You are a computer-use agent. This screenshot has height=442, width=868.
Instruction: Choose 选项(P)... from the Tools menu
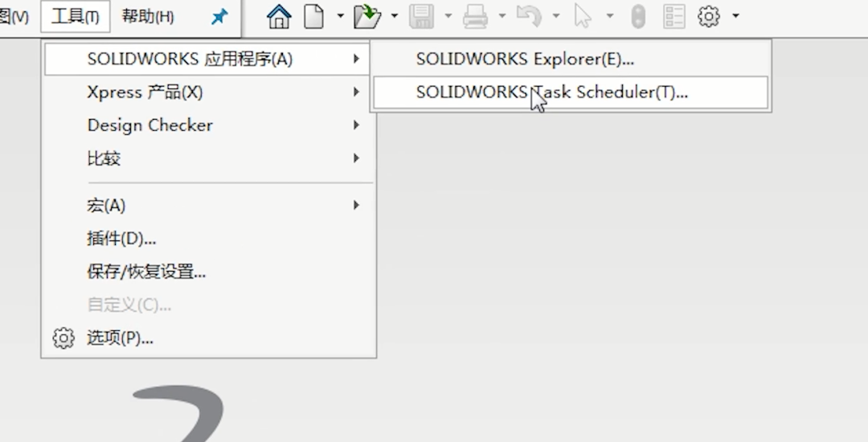[x=207, y=338]
